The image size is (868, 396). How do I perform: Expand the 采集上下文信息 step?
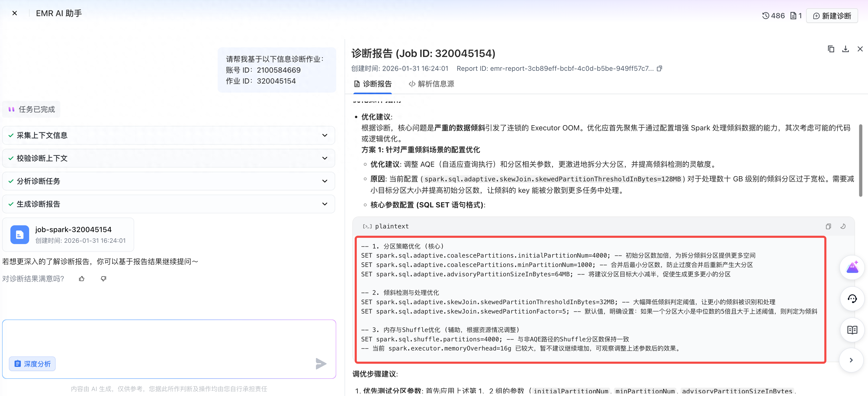(169, 136)
